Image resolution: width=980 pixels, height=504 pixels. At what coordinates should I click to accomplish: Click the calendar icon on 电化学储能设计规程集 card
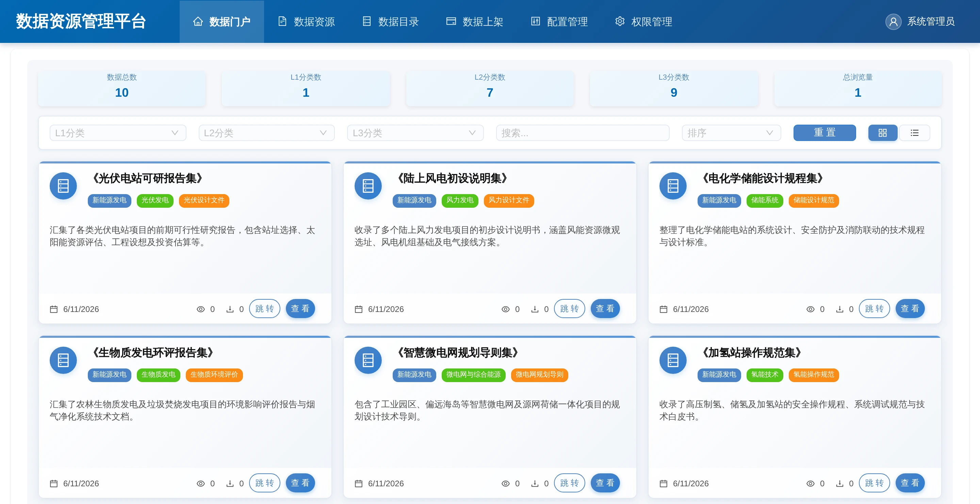click(x=663, y=309)
